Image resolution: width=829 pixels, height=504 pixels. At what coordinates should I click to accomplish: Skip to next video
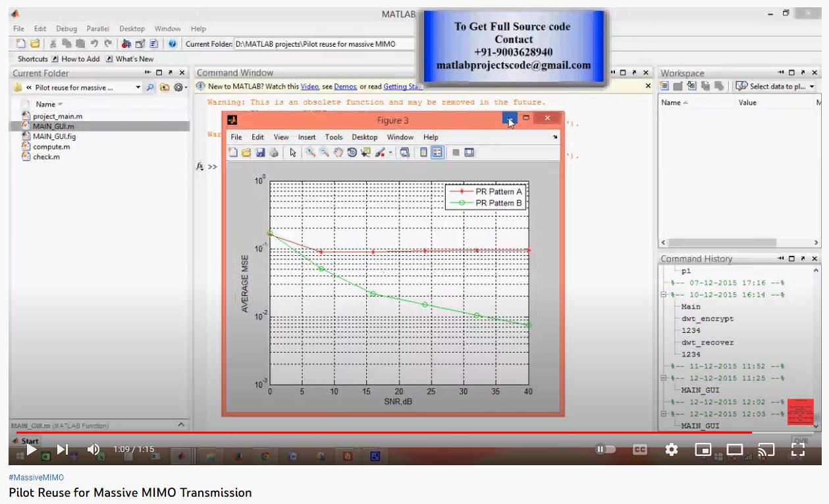(63, 449)
